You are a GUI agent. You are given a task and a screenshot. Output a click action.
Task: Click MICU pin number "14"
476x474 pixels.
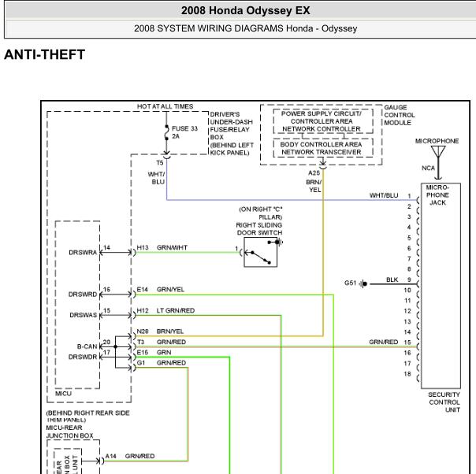[106, 247]
